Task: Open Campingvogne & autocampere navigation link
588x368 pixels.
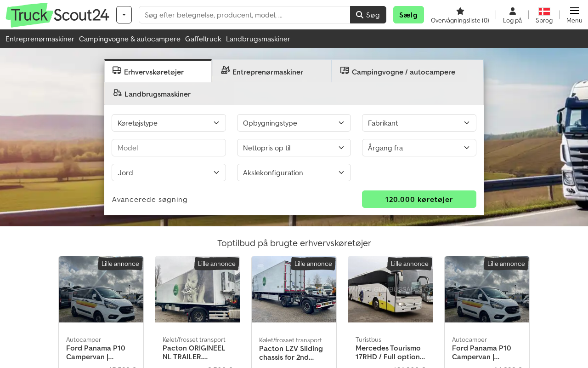Action: click(x=130, y=39)
